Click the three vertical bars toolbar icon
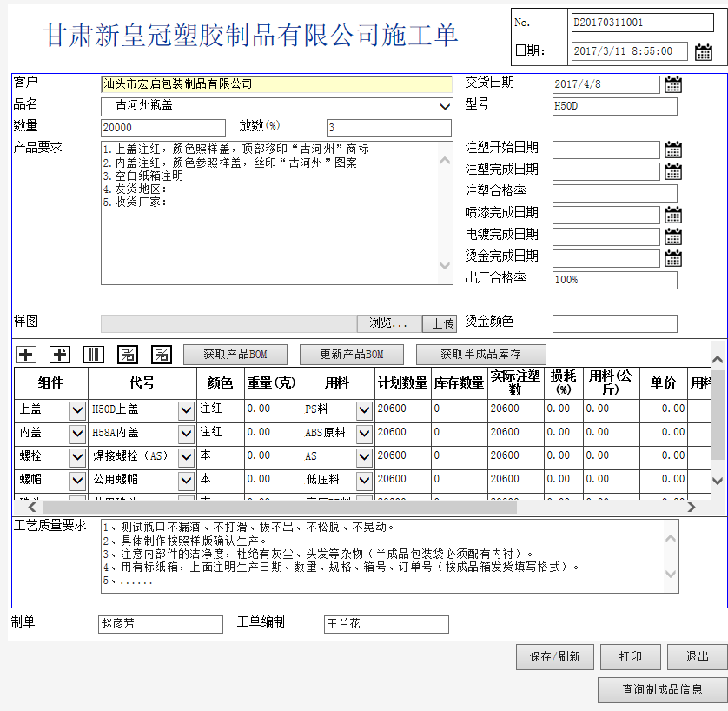The image size is (728, 711). (93, 354)
